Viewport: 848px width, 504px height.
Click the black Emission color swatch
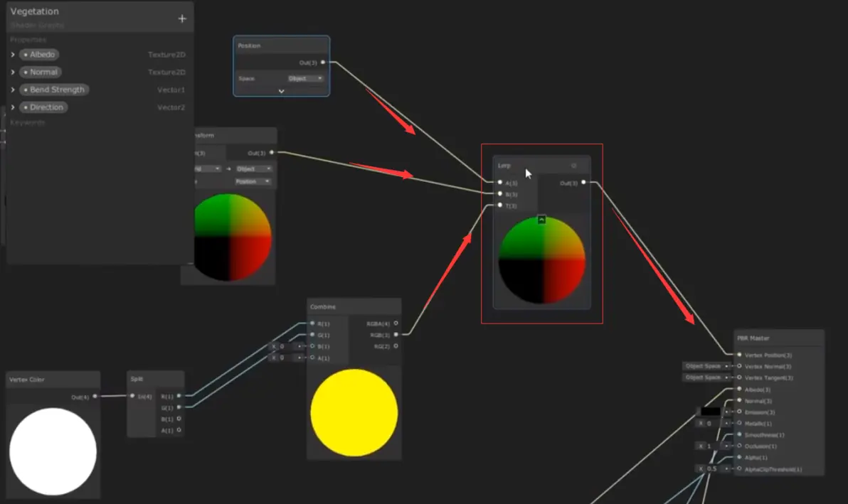(711, 412)
